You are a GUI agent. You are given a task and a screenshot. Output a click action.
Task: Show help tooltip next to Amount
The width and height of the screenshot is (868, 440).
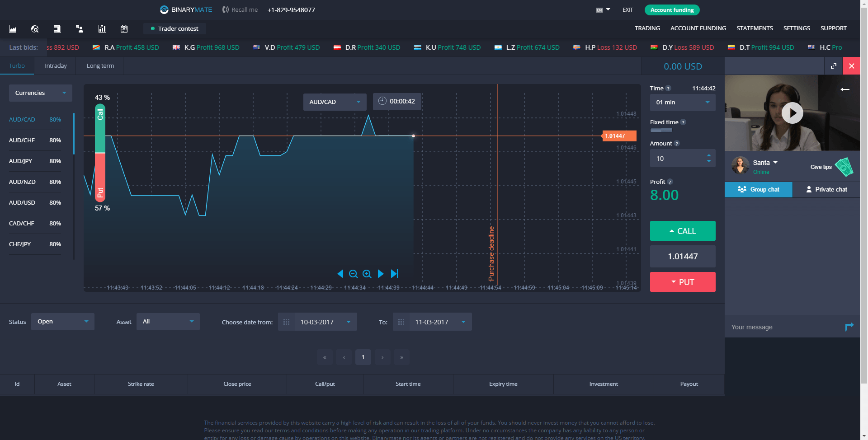coord(677,144)
